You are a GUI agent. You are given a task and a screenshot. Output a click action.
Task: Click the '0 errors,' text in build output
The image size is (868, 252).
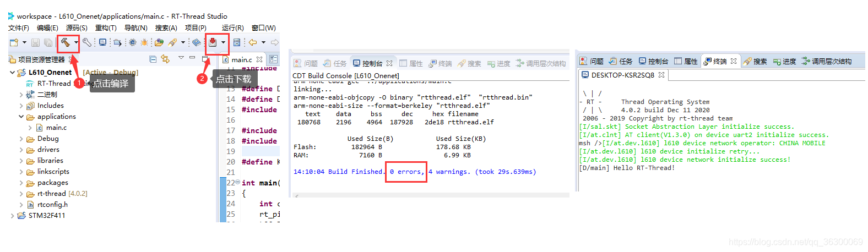pos(406,172)
